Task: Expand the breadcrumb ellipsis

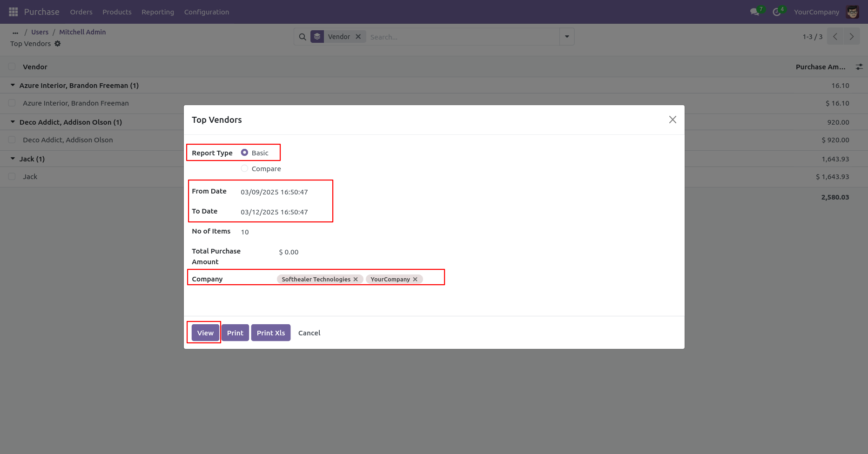Action: point(15,33)
